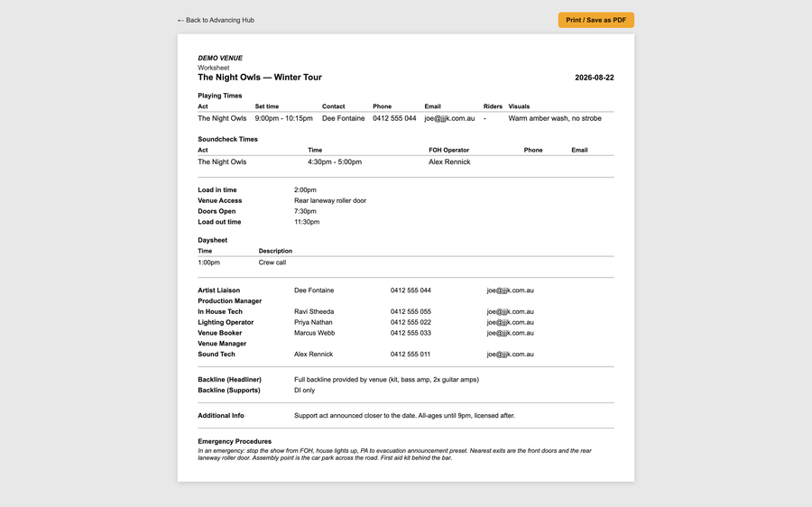This screenshot has width=812, height=507.
Task: Click Rear laneway roller door access text
Action: point(330,200)
